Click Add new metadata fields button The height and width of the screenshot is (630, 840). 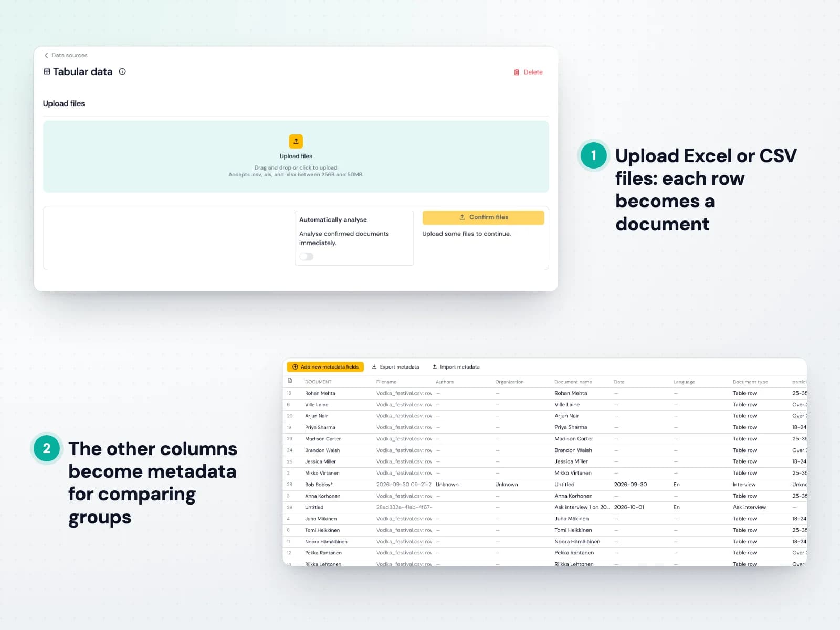pos(325,367)
